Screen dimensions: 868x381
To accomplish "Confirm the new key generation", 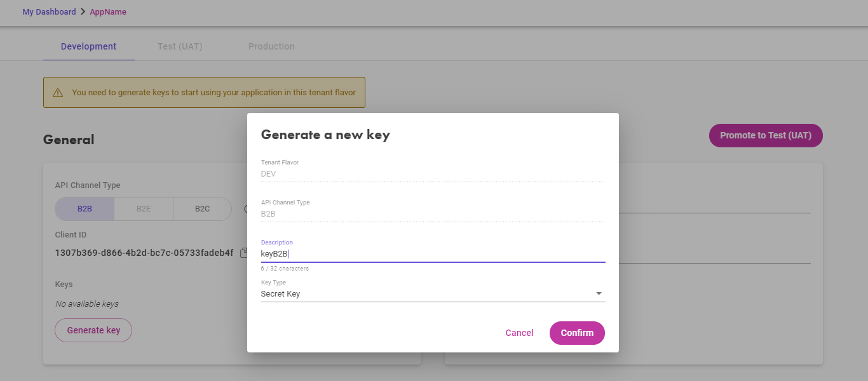I will (577, 333).
